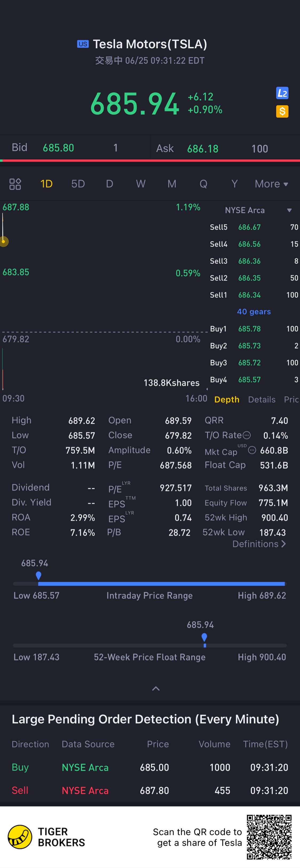Screen dimensions: 300x868
Task: Tap the Ask price 686.18
Action: 203,149
